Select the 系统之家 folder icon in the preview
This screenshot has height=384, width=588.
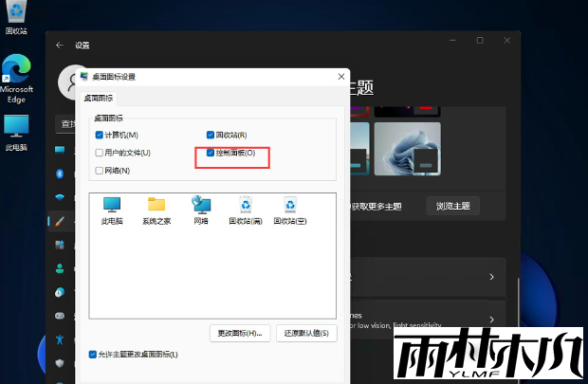(x=156, y=206)
